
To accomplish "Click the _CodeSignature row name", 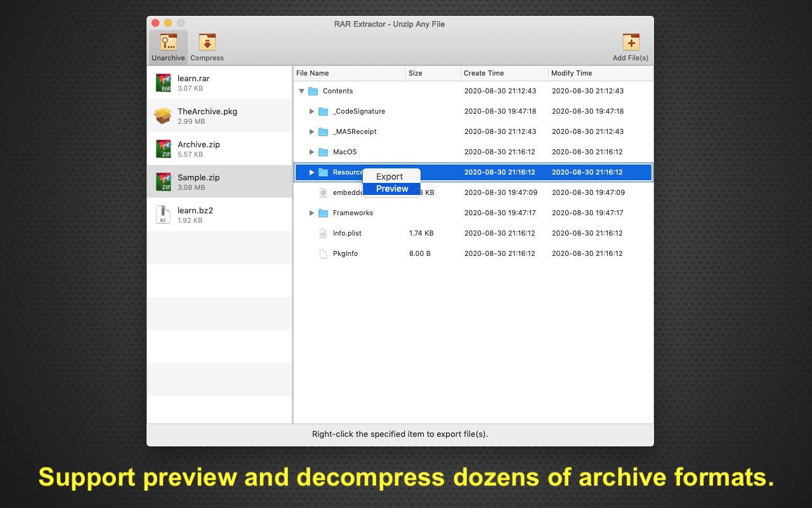I will (359, 111).
